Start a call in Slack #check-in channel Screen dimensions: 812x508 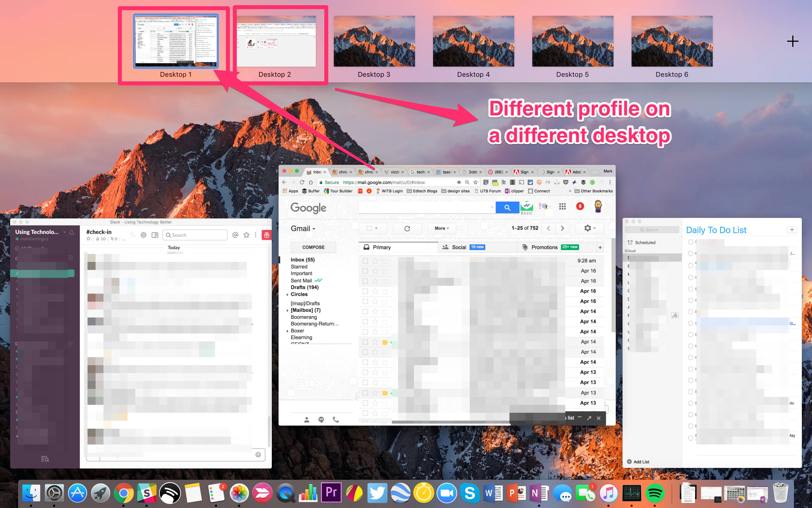click(x=133, y=235)
